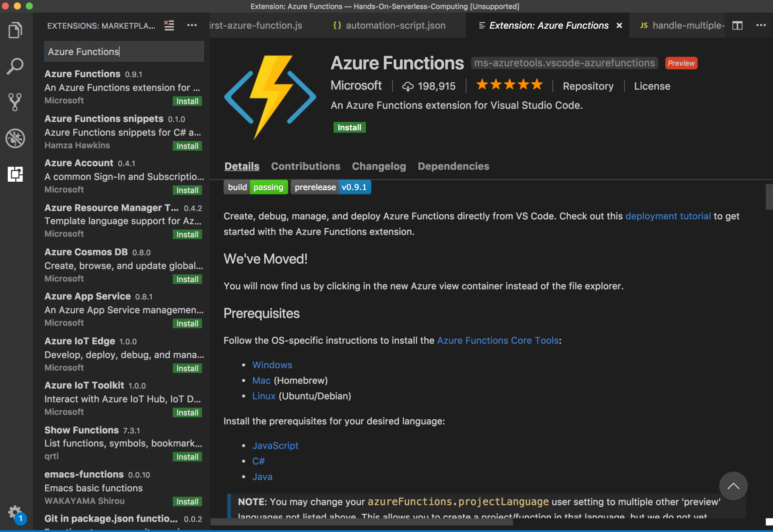Open the Source Control view

15,102
